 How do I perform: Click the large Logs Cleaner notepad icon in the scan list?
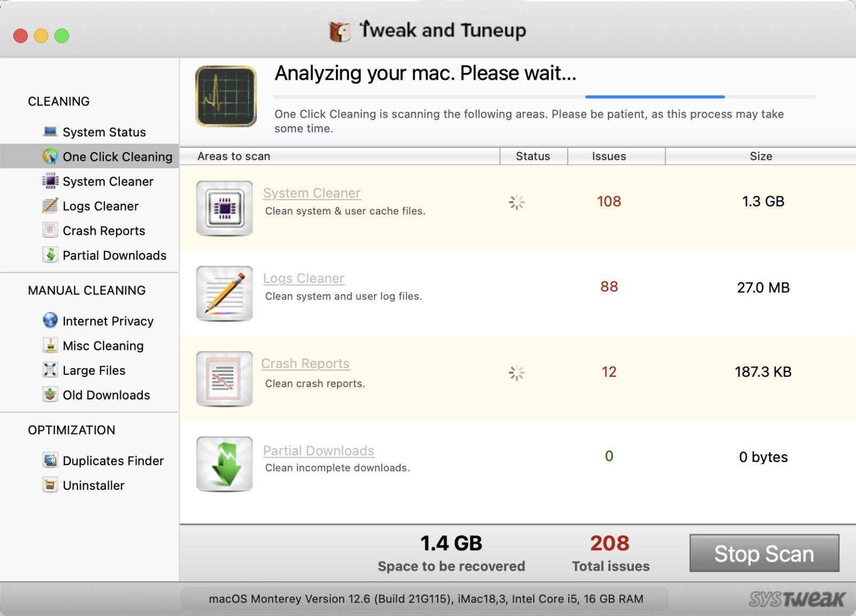click(x=225, y=294)
